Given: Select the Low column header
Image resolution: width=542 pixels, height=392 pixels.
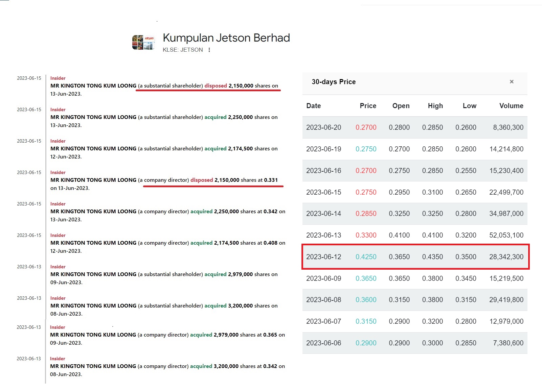Looking at the screenshot, I should (x=469, y=106).
